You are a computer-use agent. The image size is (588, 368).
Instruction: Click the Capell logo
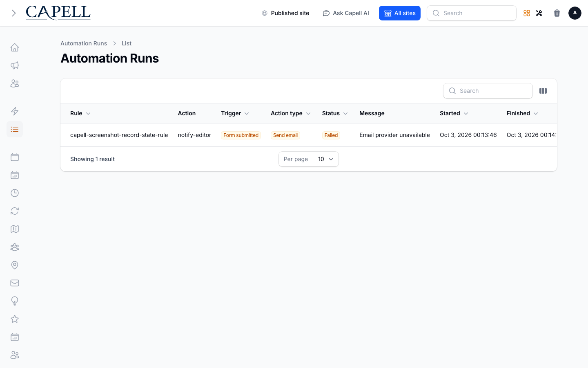(x=58, y=13)
